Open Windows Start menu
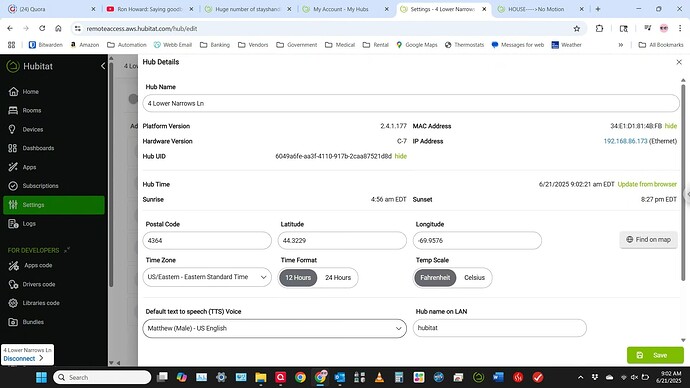This screenshot has height=388, width=690. coord(41,377)
